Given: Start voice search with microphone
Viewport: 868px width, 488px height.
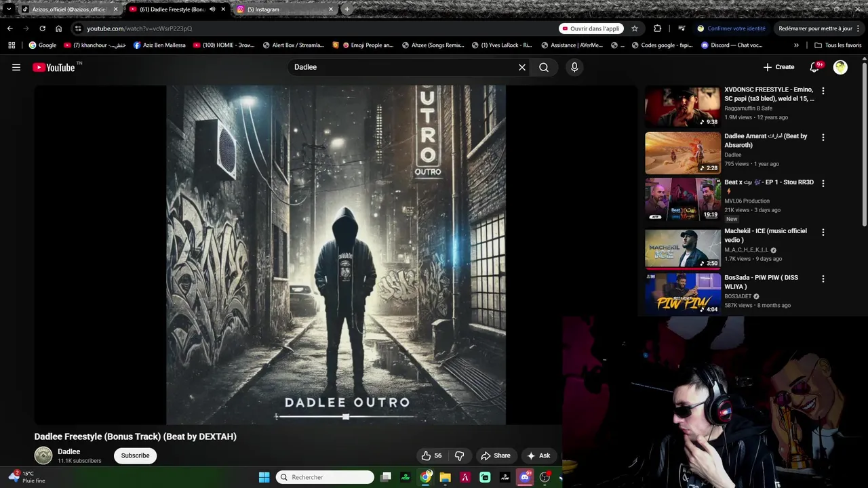Looking at the screenshot, I should [574, 67].
